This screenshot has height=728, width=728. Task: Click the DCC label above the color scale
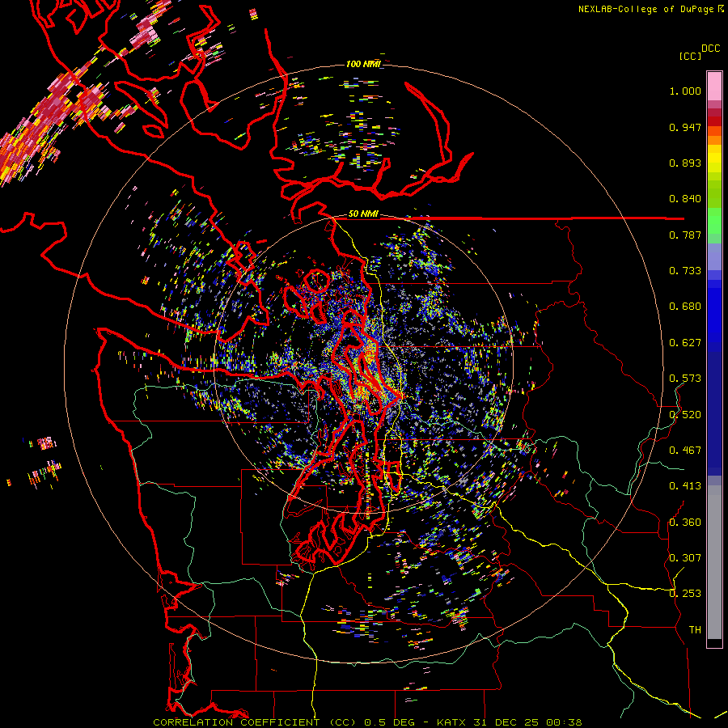[710, 49]
